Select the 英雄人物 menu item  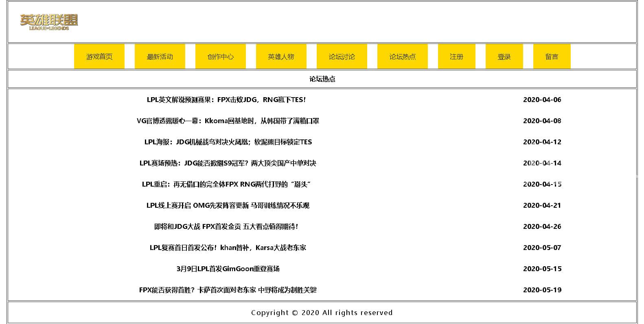(281, 57)
